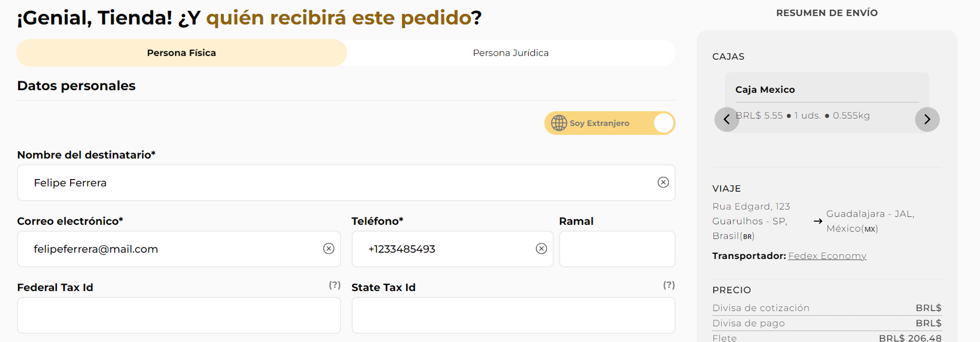
Task: Open the Federal Tax Id help tooltip
Action: (x=335, y=285)
